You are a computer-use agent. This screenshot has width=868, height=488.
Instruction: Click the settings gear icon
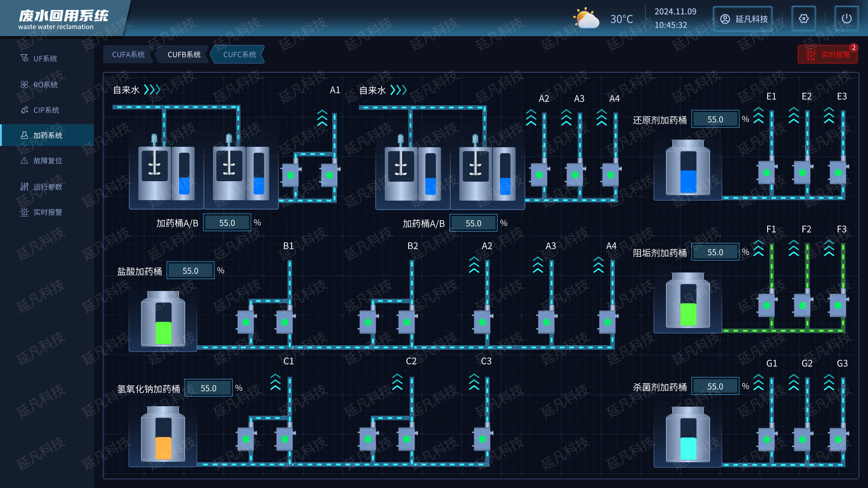click(803, 19)
